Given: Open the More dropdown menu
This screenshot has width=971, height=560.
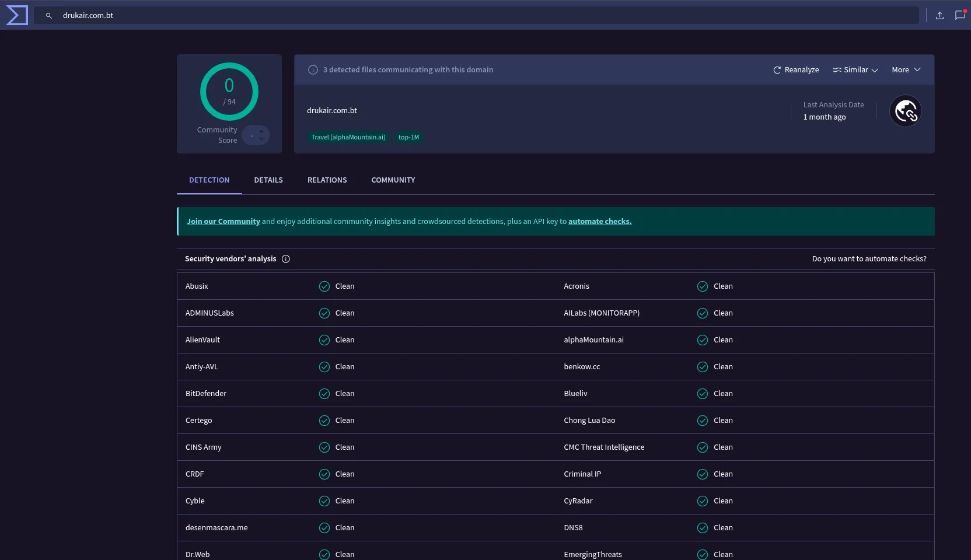Looking at the screenshot, I should coord(906,70).
